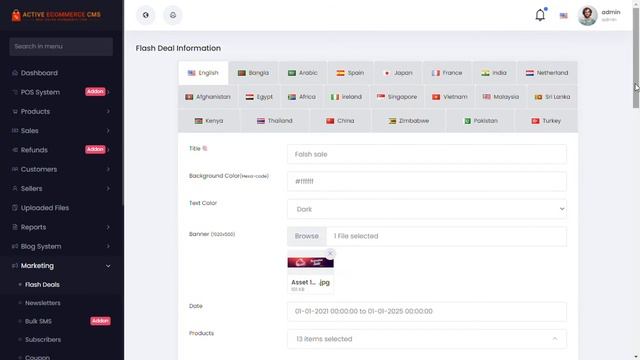Switch to Turkey tab
Screen dimensions: 640x360
[x=546, y=121]
